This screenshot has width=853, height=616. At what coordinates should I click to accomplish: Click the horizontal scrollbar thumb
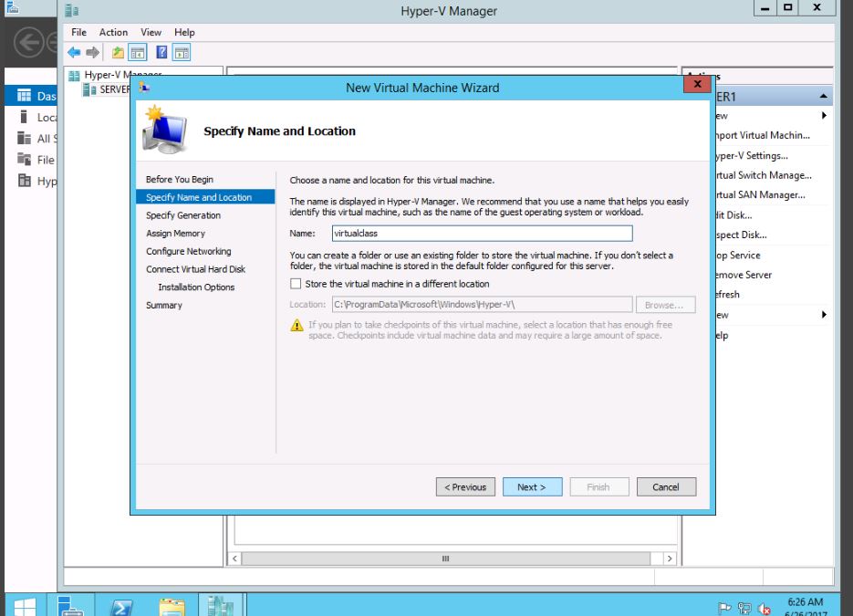click(445, 559)
